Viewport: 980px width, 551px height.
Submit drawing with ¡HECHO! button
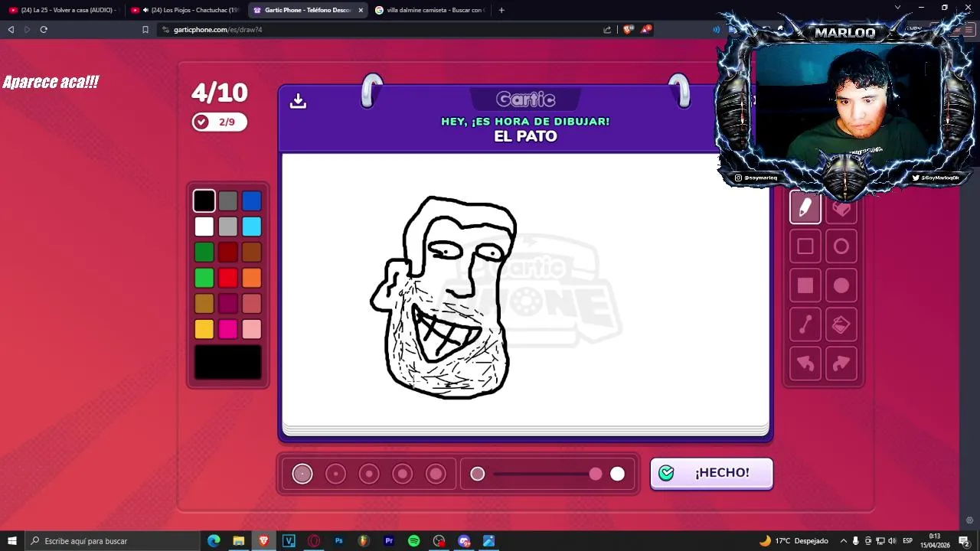click(x=711, y=473)
